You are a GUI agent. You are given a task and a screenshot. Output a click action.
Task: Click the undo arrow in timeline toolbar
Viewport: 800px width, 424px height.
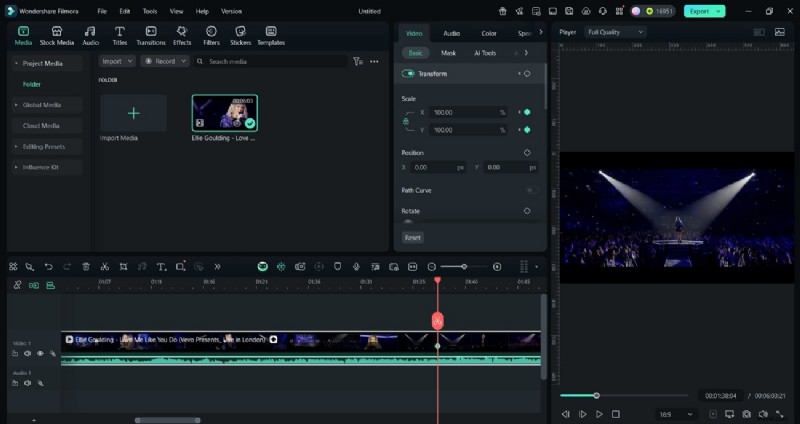(x=48, y=267)
